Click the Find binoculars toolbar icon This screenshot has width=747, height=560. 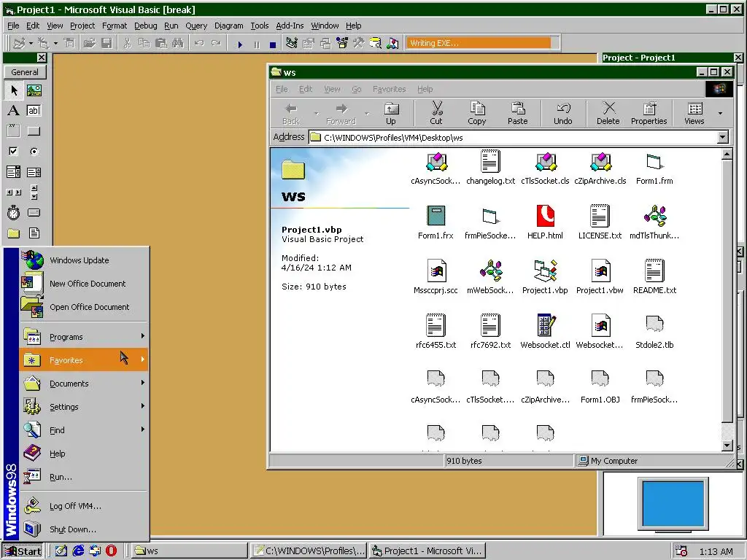178,43
